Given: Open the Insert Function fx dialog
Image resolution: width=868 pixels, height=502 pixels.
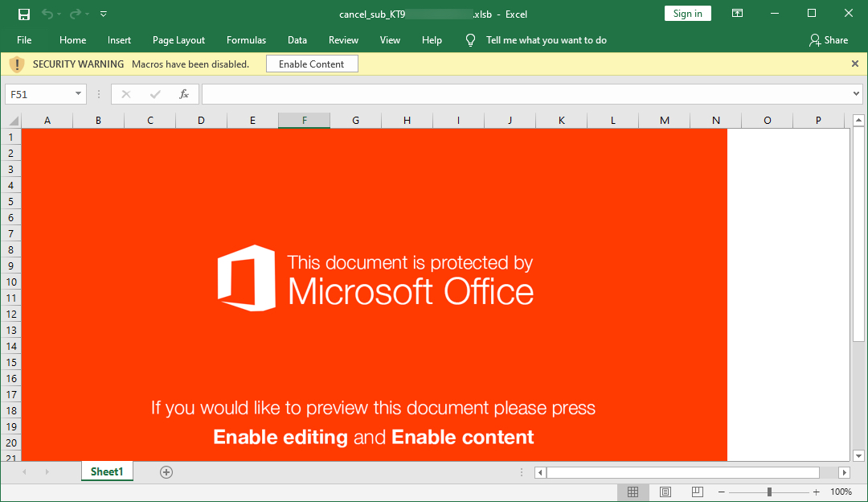Looking at the screenshot, I should [184, 94].
